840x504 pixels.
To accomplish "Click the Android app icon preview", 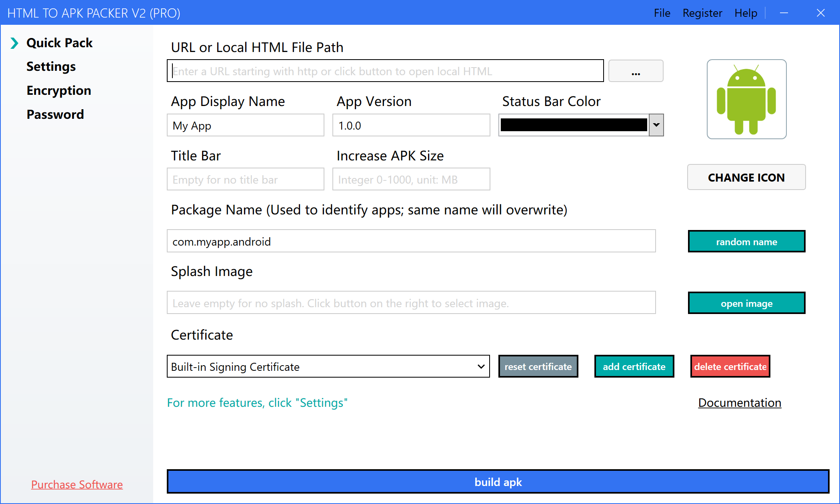I will (x=746, y=99).
